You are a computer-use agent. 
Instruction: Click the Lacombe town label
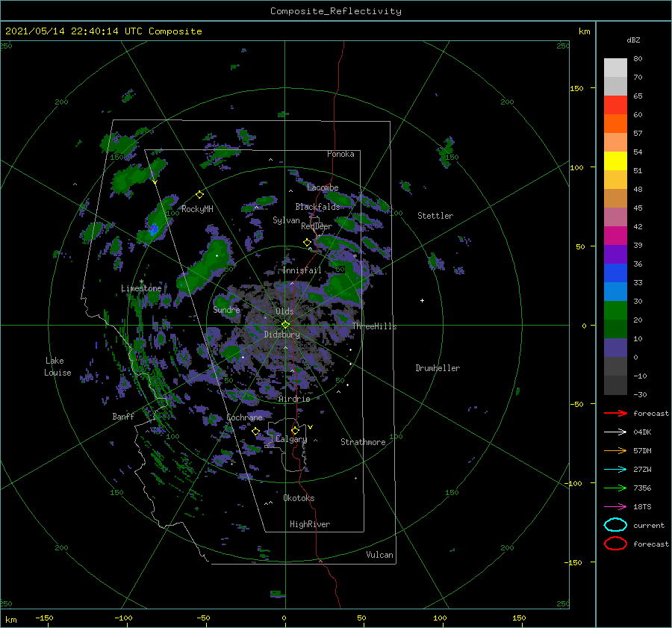pyautogui.click(x=323, y=187)
